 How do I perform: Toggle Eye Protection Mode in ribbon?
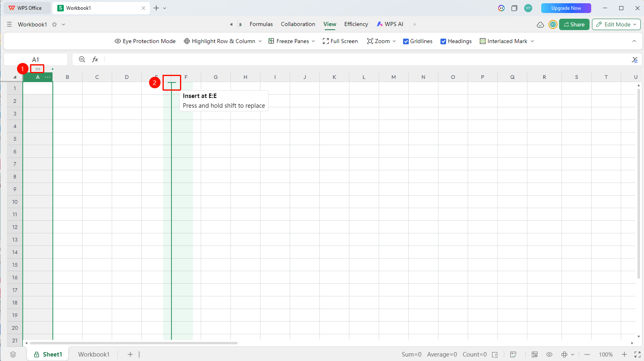click(145, 41)
